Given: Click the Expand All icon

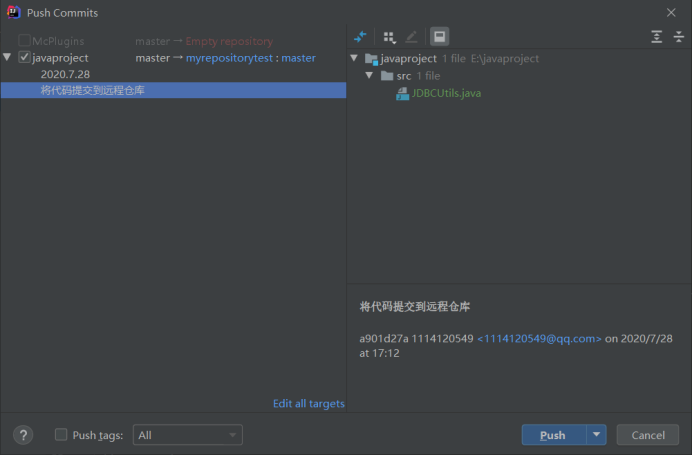Looking at the screenshot, I should [657, 37].
